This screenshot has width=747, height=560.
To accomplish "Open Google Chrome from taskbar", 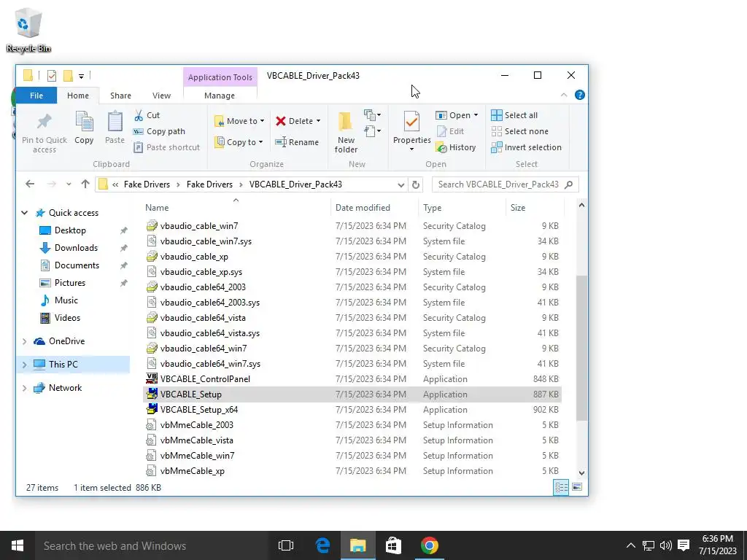I will tap(429, 545).
